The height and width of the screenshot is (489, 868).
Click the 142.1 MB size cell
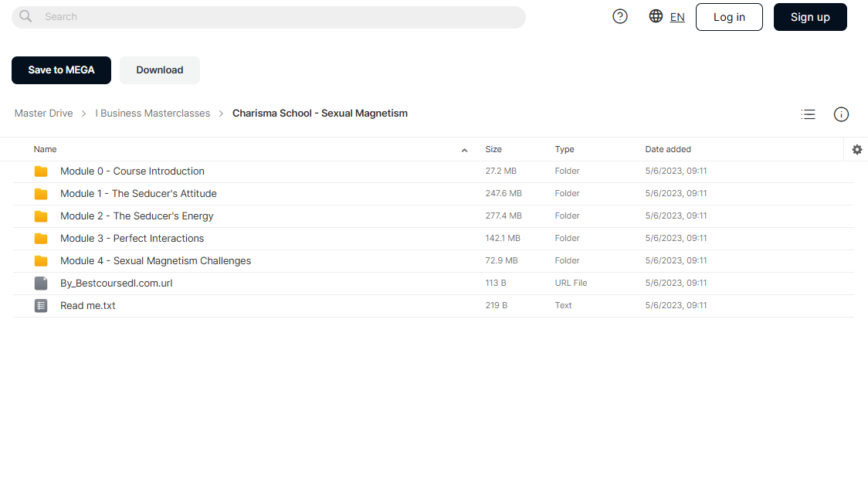coord(503,238)
